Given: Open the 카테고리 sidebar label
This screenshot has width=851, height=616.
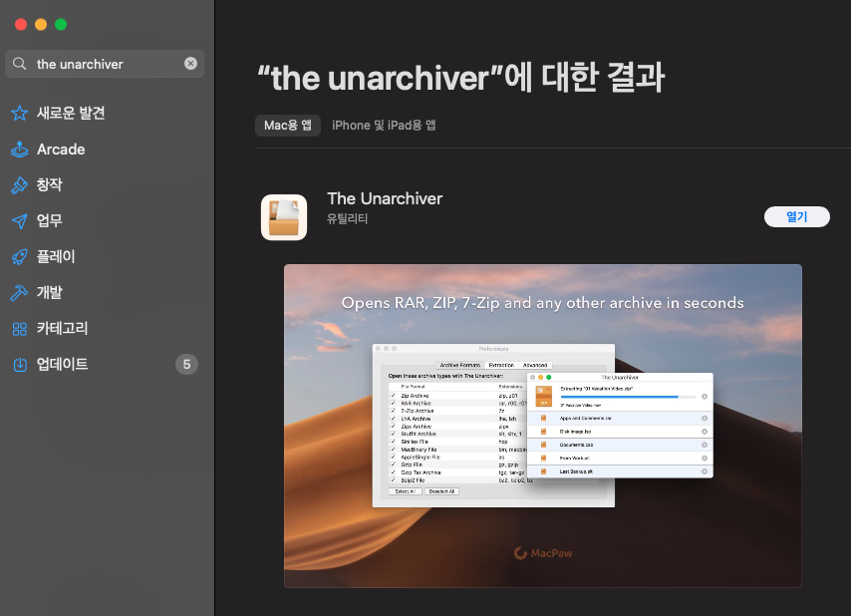Looking at the screenshot, I should [62, 328].
